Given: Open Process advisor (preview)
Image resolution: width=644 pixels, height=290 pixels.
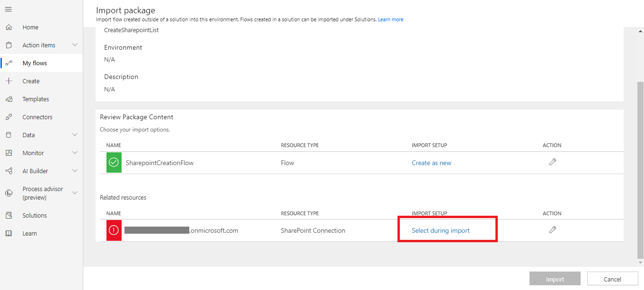Looking at the screenshot, I should (x=42, y=193).
